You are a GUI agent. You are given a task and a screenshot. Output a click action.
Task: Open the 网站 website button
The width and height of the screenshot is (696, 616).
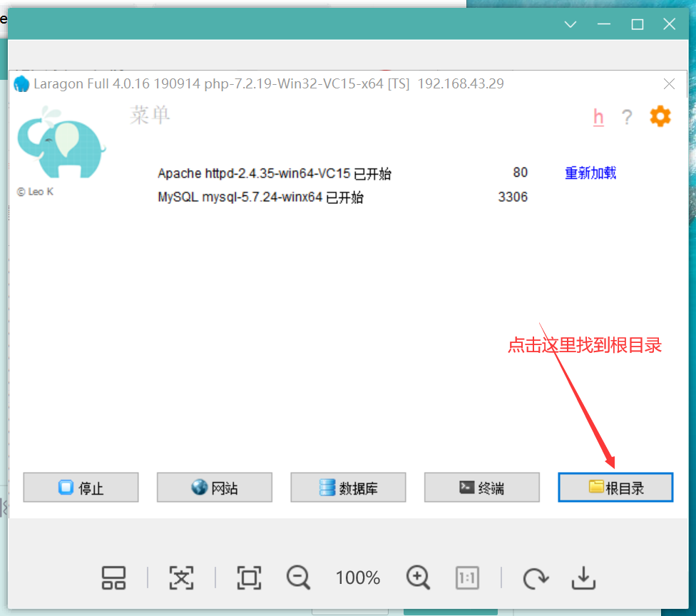tap(215, 487)
